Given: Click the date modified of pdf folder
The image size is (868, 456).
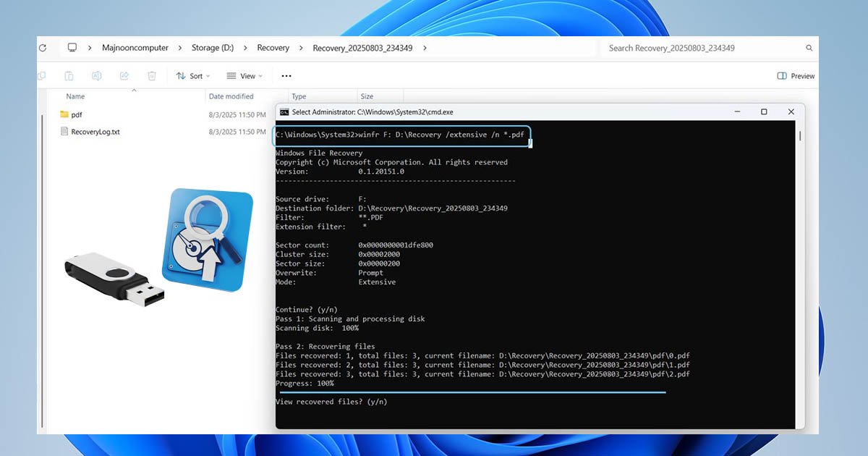Looking at the screenshot, I should 237,114.
